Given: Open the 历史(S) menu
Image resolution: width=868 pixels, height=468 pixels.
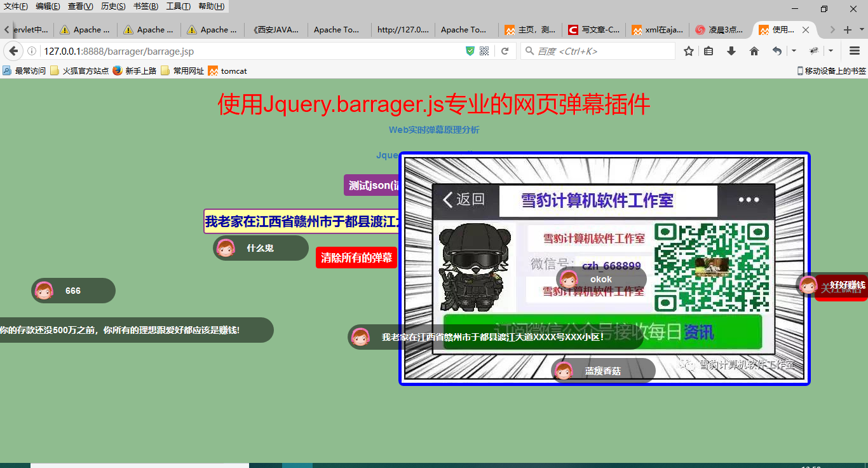Looking at the screenshot, I should pyautogui.click(x=113, y=6).
